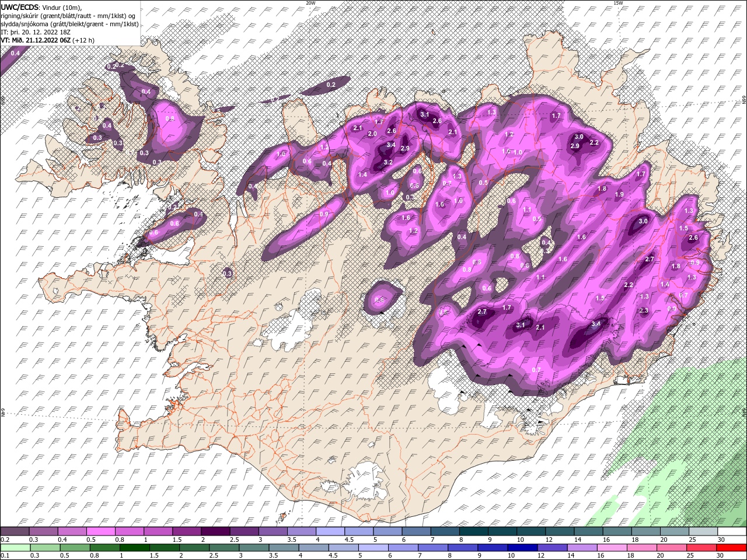This screenshot has width=747, height=560.
Task: Click the pale green 0.1–0.3 swatch, bottom legend row
Action: coord(15,548)
